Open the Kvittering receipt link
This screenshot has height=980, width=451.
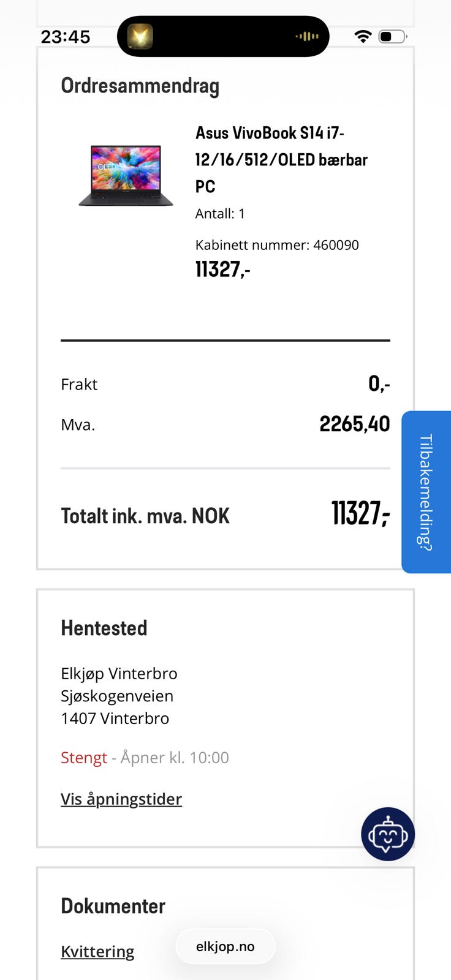coord(97,951)
